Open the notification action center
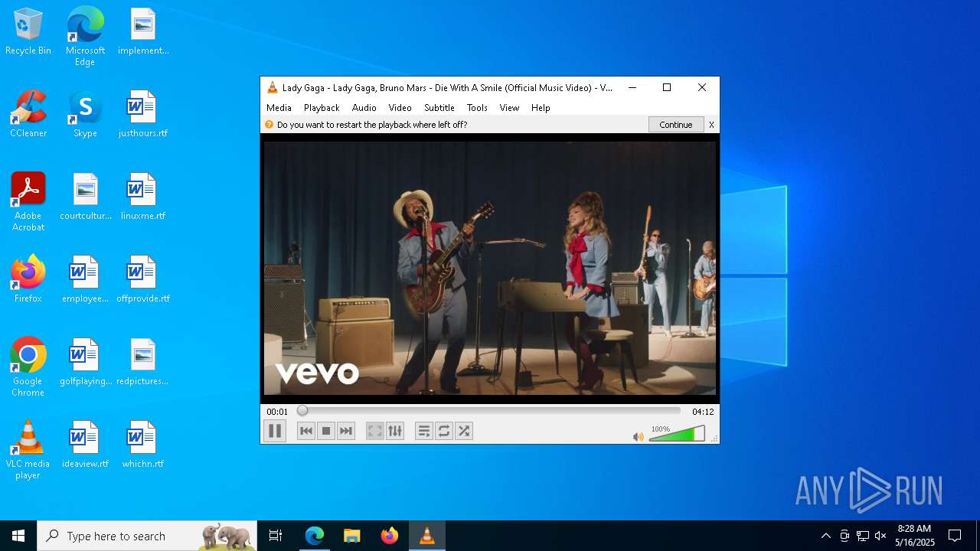Screen dimensions: 980x551 (955, 536)
